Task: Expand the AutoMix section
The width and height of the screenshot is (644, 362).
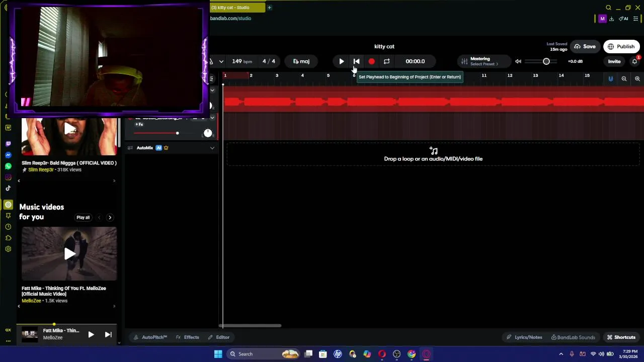Action: [x=212, y=148]
